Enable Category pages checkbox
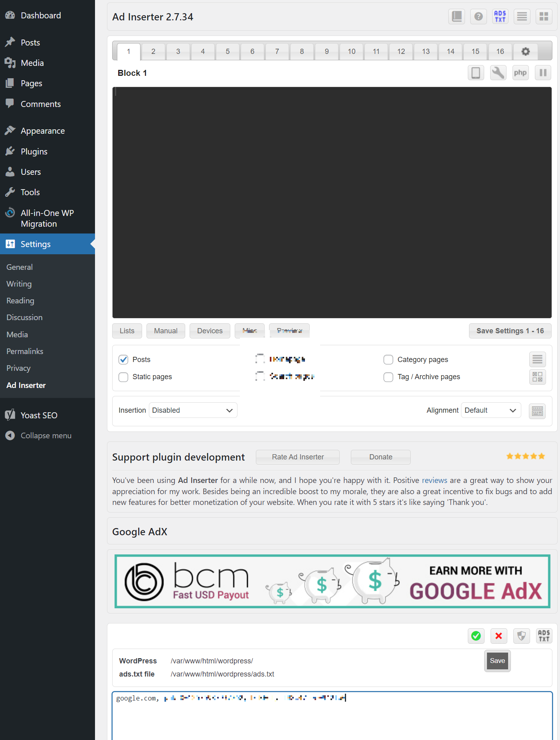Screen dimensions: 560x740 [x=388, y=360]
